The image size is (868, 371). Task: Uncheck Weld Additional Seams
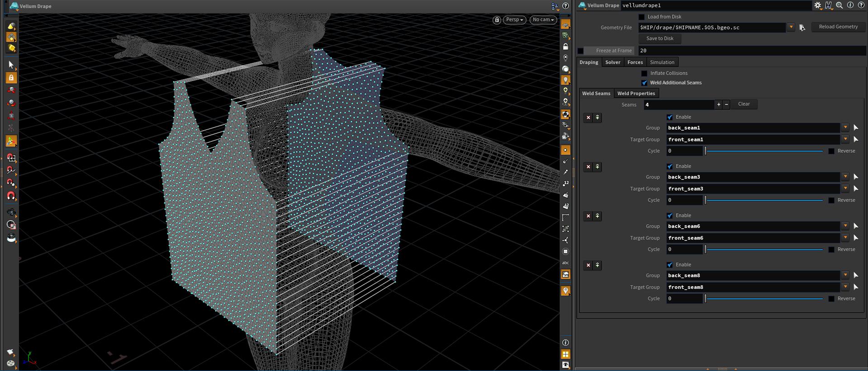644,83
